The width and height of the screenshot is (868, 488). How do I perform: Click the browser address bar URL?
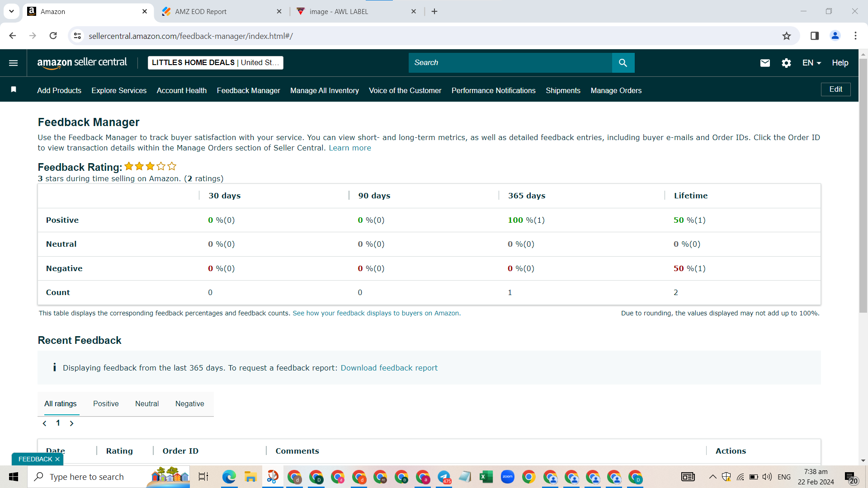point(190,36)
